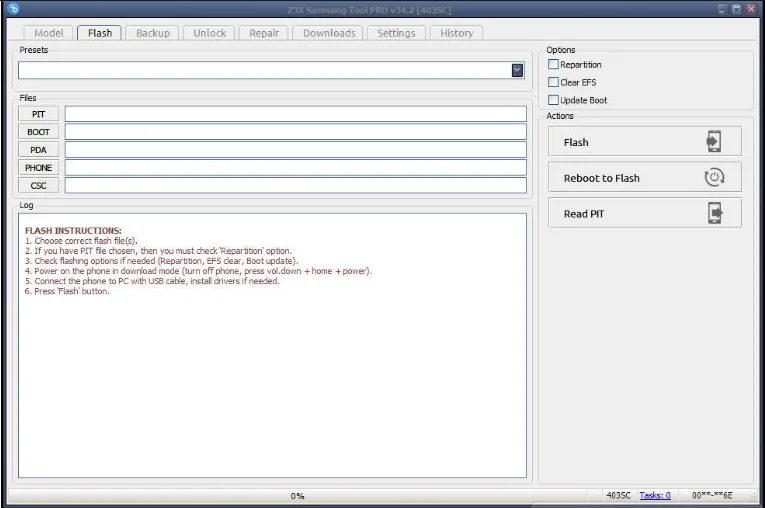This screenshot has height=508, width=765.
Task: Click log line about PIT file chosen
Action: pos(158,251)
